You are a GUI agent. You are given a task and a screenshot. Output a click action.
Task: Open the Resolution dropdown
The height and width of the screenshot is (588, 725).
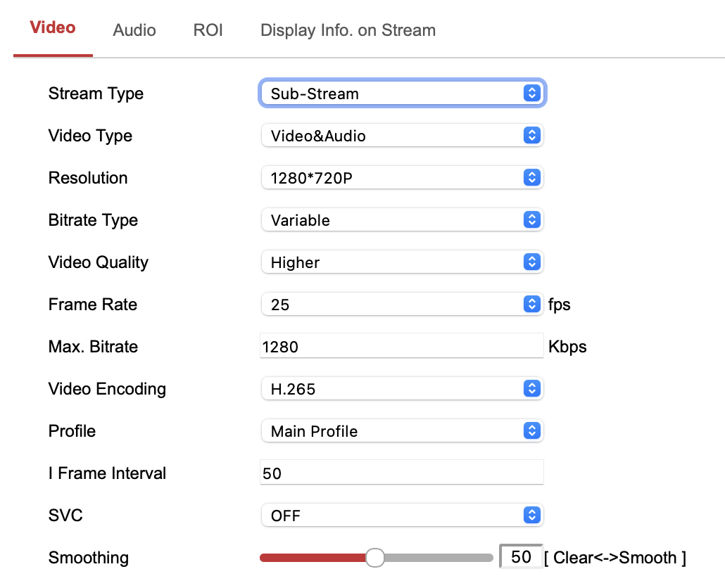tap(402, 178)
